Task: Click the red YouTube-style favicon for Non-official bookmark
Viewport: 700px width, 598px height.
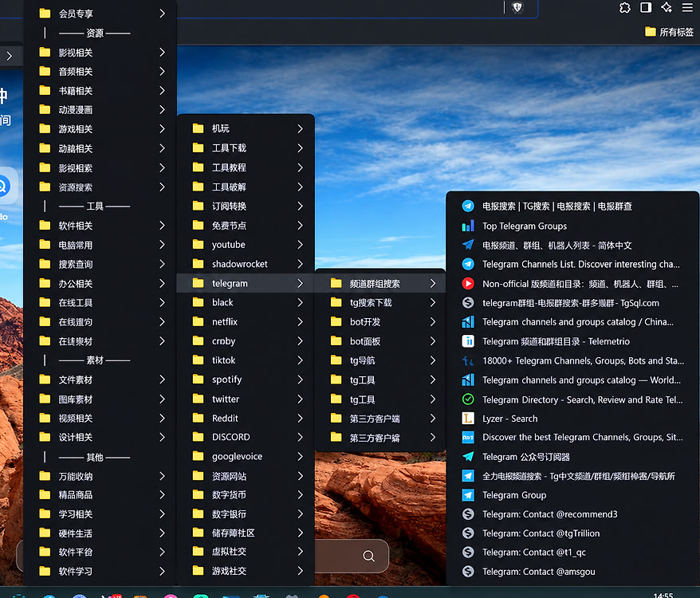Action: coord(468,284)
